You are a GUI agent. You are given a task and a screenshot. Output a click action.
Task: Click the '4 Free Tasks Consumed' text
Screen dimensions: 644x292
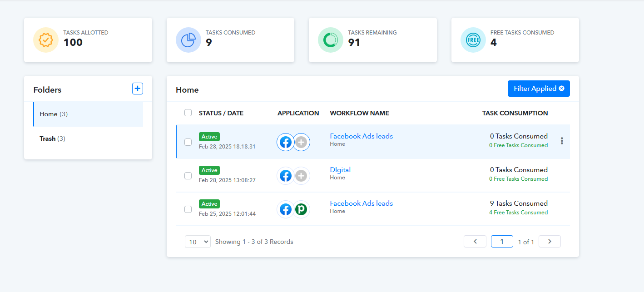[519, 212]
